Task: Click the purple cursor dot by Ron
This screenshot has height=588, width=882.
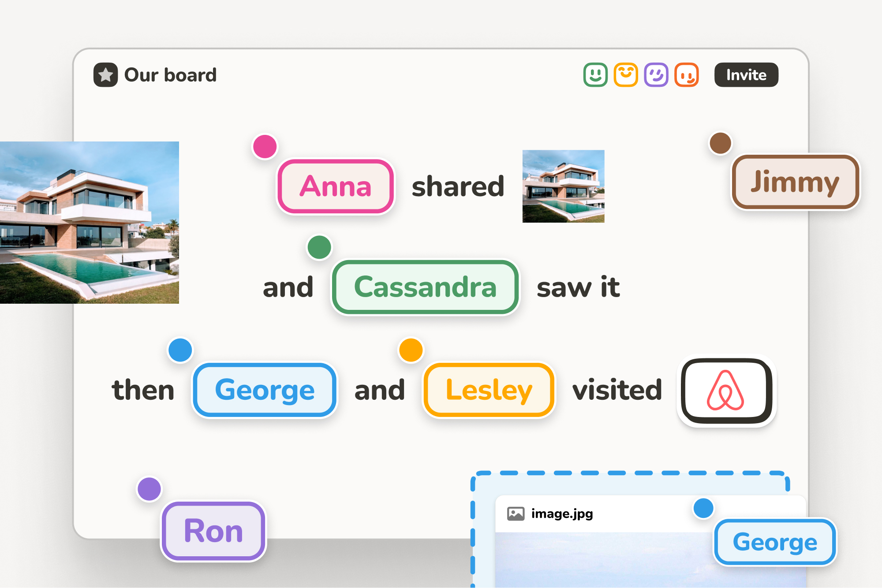Action: point(149,489)
